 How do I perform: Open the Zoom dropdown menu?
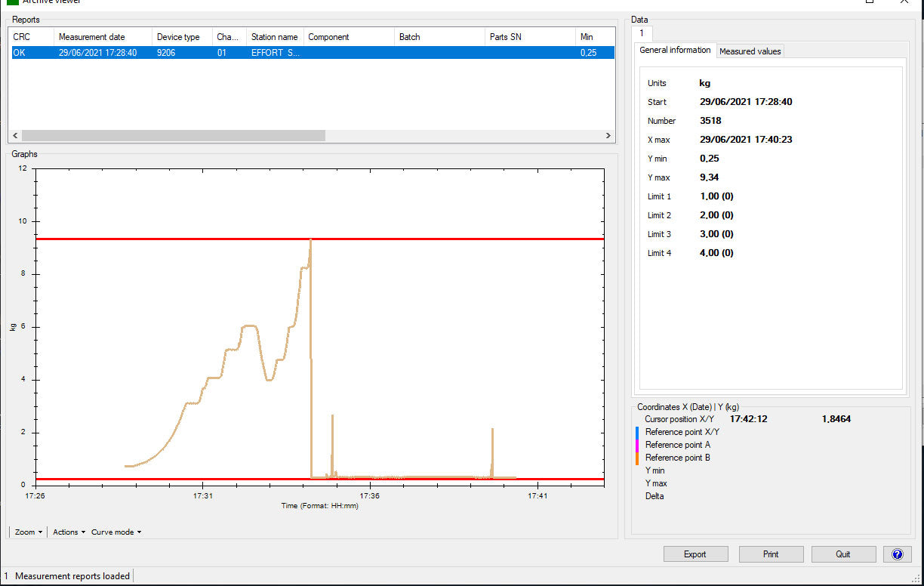click(x=29, y=532)
